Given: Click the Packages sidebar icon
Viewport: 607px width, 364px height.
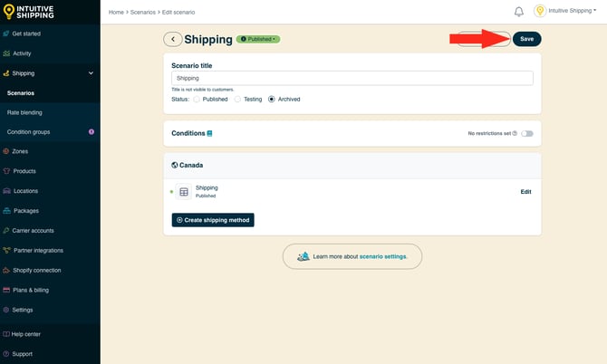Looking at the screenshot, I should pos(6,211).
